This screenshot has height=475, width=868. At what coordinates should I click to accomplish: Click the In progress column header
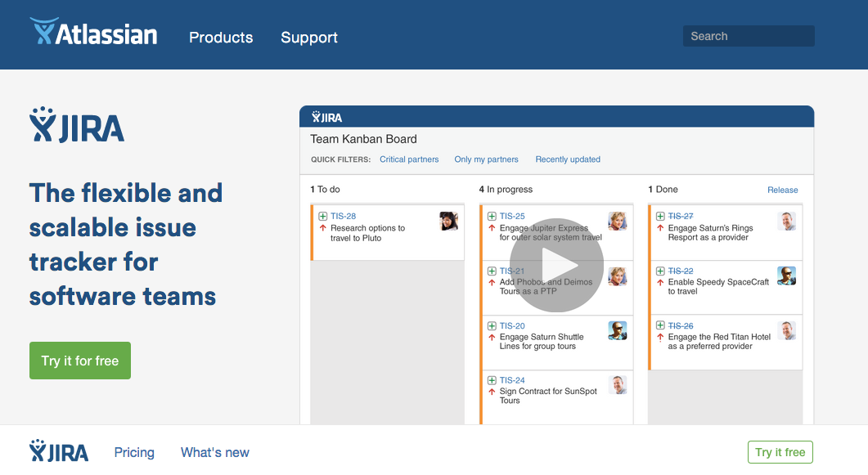(506, 189)
